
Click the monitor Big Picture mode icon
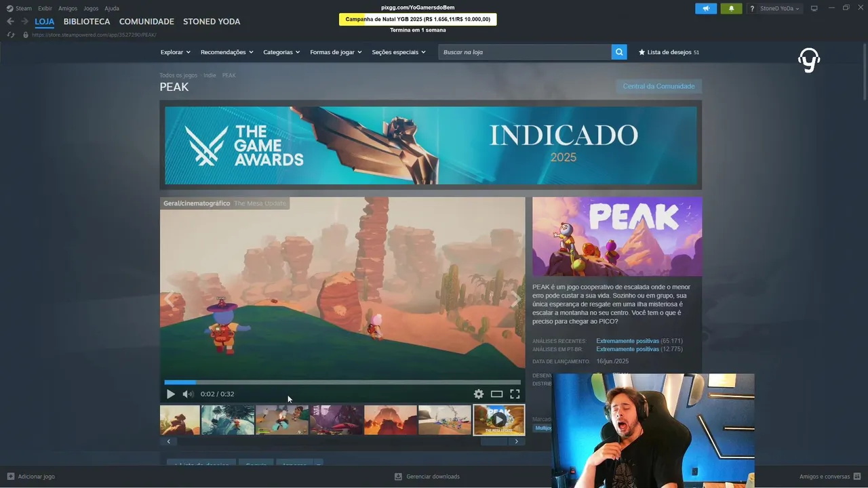(814, 8)
